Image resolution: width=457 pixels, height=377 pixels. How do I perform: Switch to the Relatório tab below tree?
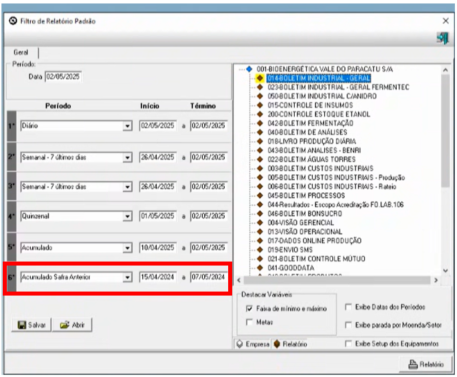pyautogui.click(x=291, y=344)
